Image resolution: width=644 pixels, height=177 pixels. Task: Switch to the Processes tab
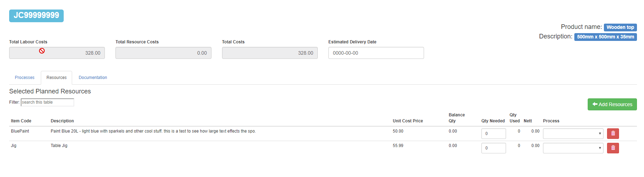coord(25,78)
